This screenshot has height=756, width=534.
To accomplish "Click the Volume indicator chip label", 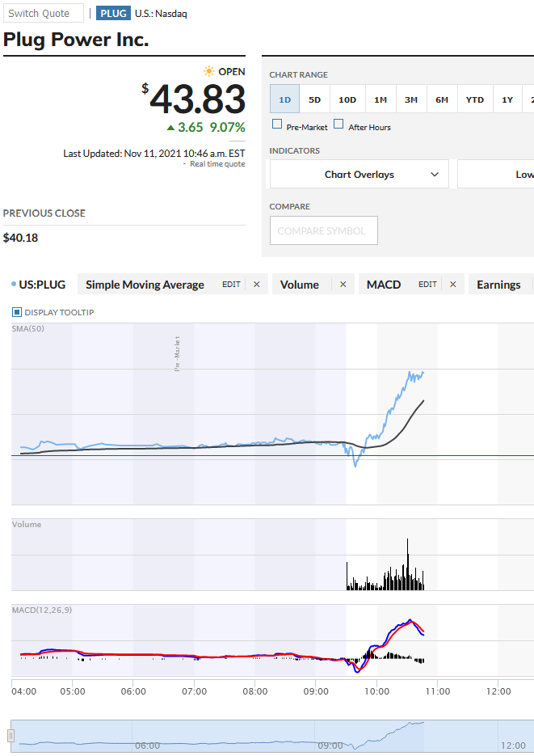I will [300, 285].
